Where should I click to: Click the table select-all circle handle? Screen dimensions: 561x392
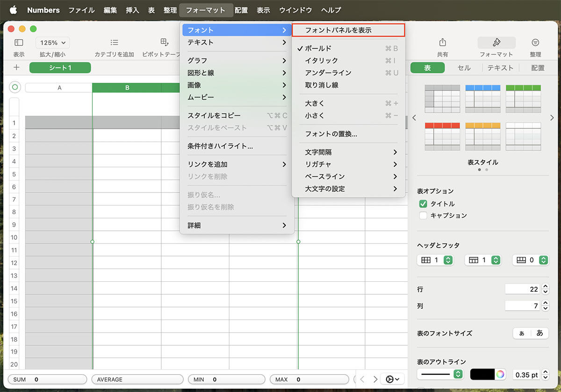pos(15,87)
